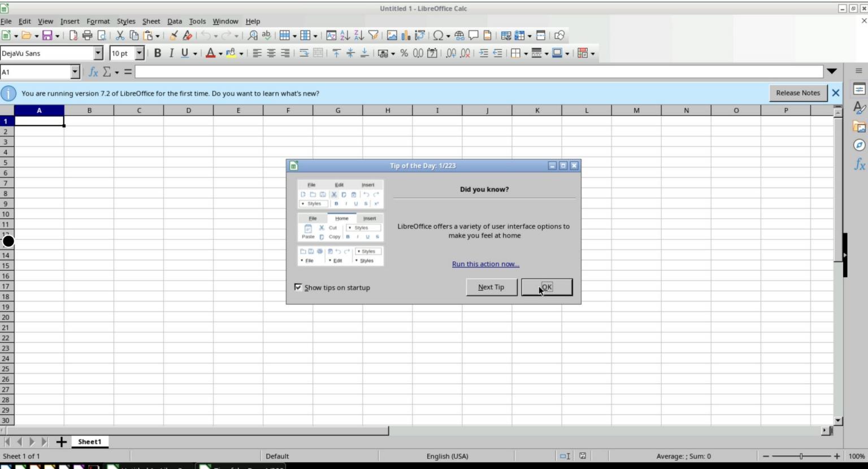The height and width of the screenshot is (469, 868).
Task: Toggle Underline formatting
Action: 185,53
